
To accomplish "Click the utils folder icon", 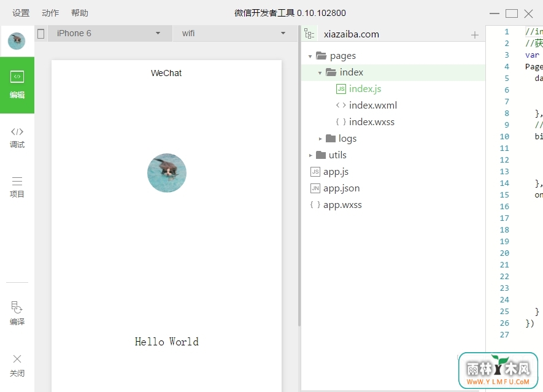I will click(321, 155).
